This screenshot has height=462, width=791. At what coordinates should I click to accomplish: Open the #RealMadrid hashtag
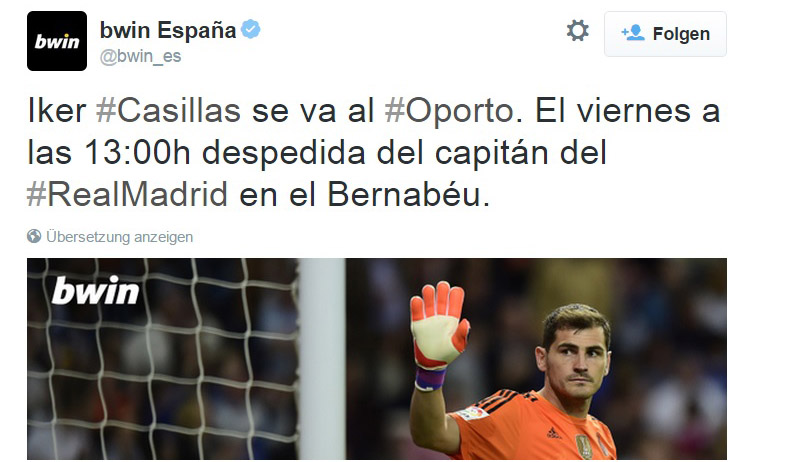click(127, 194)
